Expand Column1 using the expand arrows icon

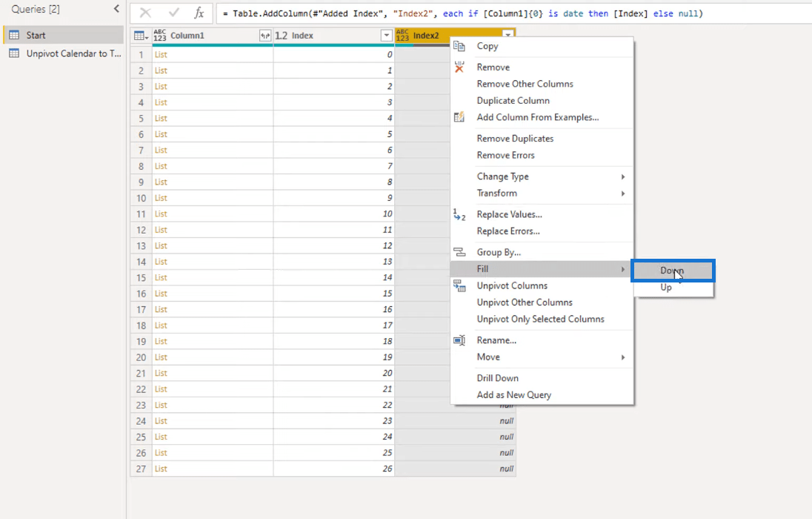tap(265, 36)
